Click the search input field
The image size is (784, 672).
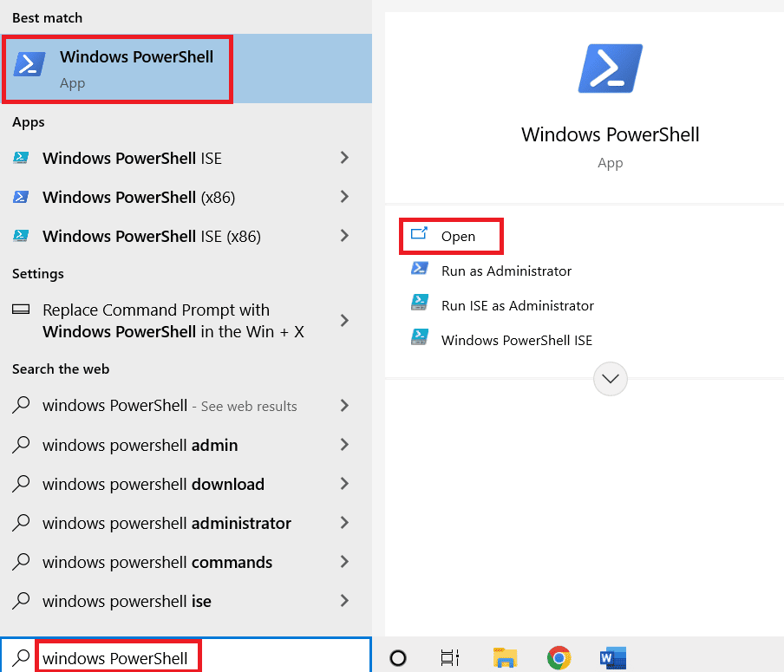tap(118, 657)
